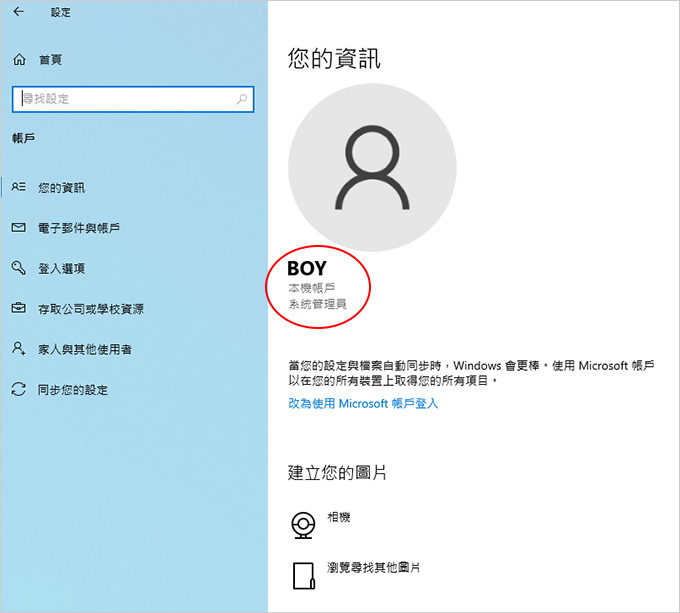The image size is (680, 613).
Task: Click the briefcase icon for 存取公司或學校資源
Action: (18, 308)
